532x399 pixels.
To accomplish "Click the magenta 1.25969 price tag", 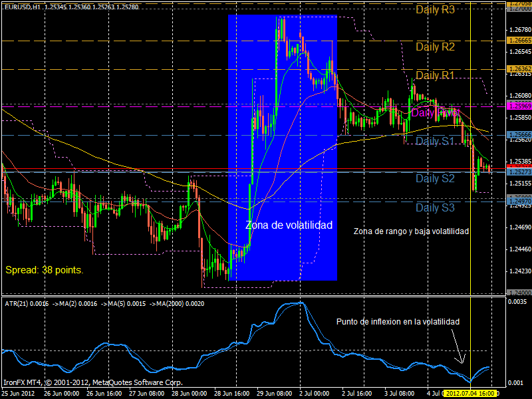I will pyautogui.click(x=519, y=106).
